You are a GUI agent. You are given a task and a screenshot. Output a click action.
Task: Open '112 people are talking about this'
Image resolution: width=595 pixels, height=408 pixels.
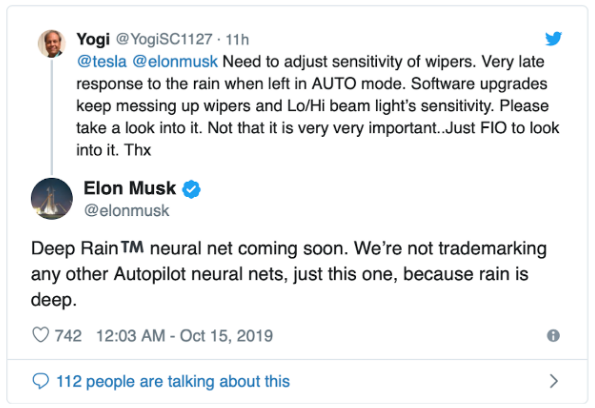(x=173, y=381)
